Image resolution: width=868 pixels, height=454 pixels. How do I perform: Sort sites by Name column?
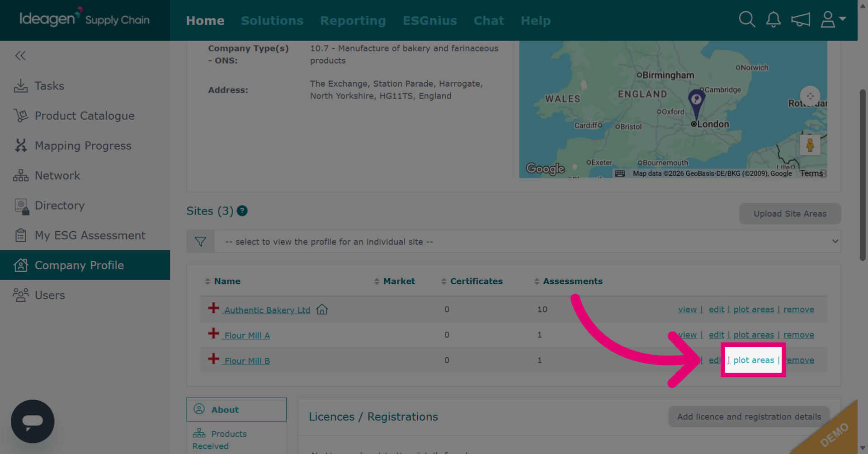[222, 281]
